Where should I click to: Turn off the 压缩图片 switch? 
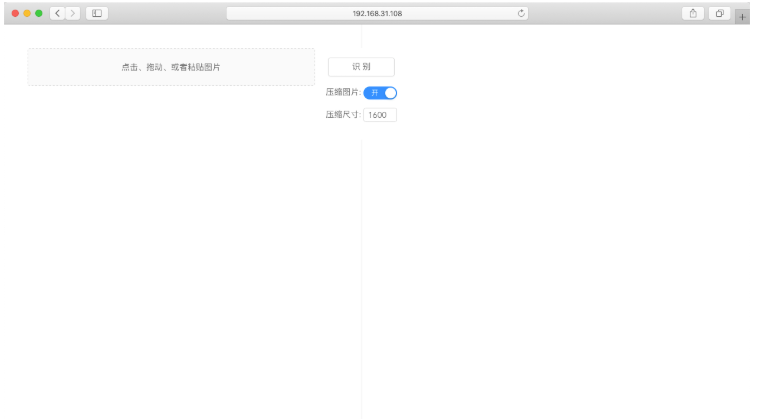tap(381, 93)
